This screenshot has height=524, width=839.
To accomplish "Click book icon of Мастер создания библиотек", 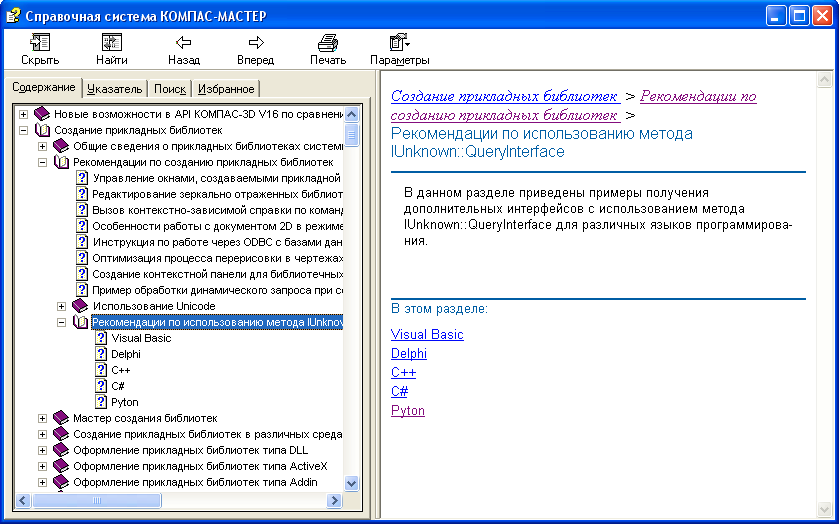I will (x=61, y=418).
